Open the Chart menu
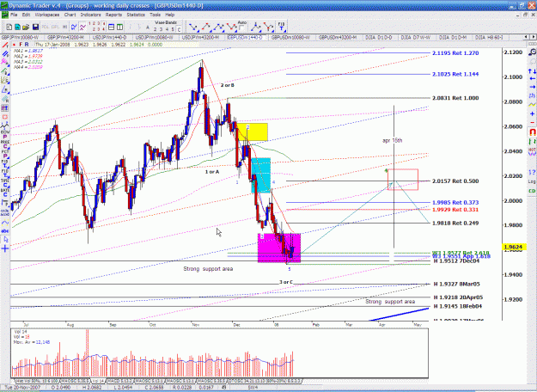 (x=70, y=15)
